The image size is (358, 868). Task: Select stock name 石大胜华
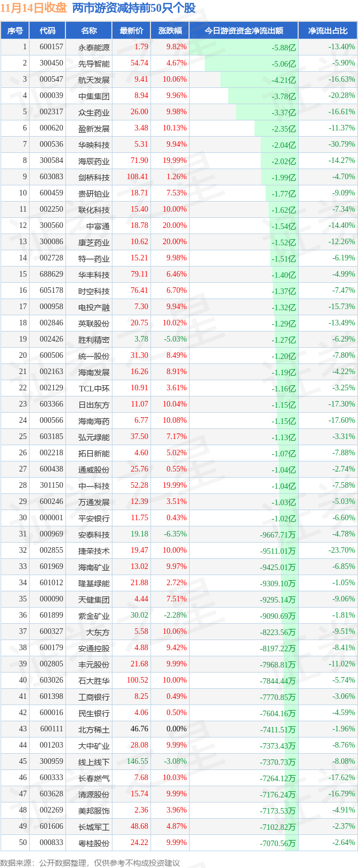point(94,680)
